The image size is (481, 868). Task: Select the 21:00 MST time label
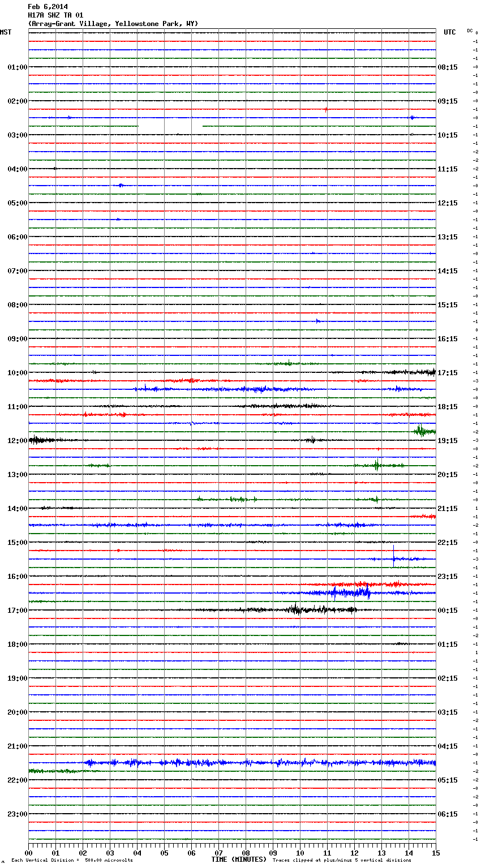coord(18,746)
